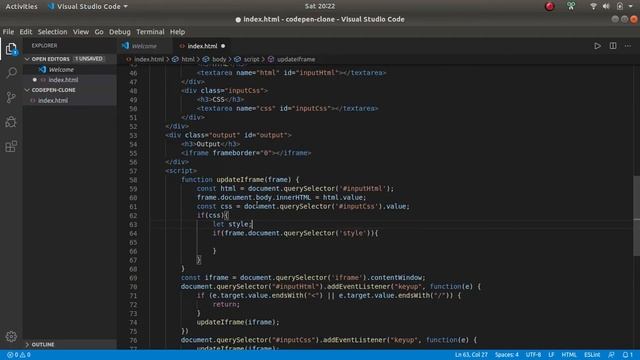Click the unsaved dot on index.html tab
This screenshot has height=360, width=640.
click(223, 46)
